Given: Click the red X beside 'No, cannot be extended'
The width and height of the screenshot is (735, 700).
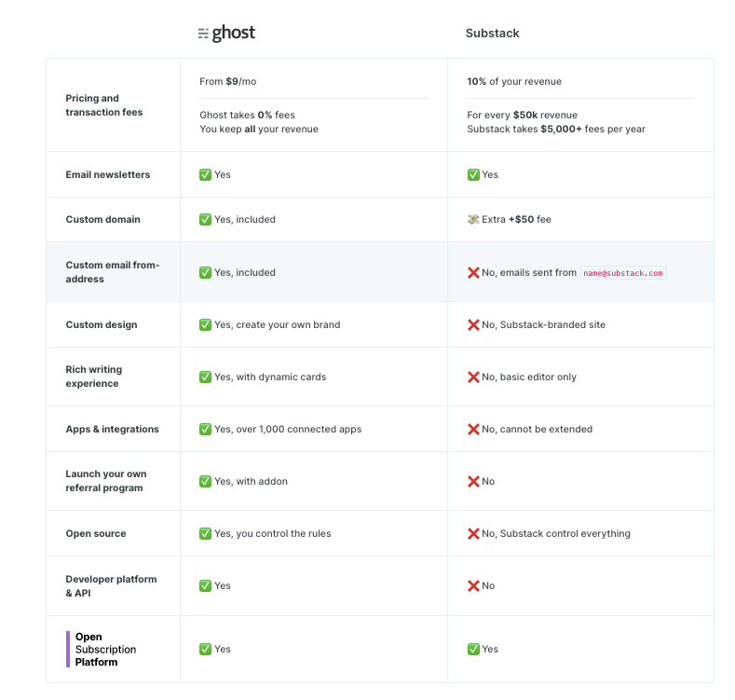Looking at the screenshot, I should pyautogui.click(x=473, y=429).
